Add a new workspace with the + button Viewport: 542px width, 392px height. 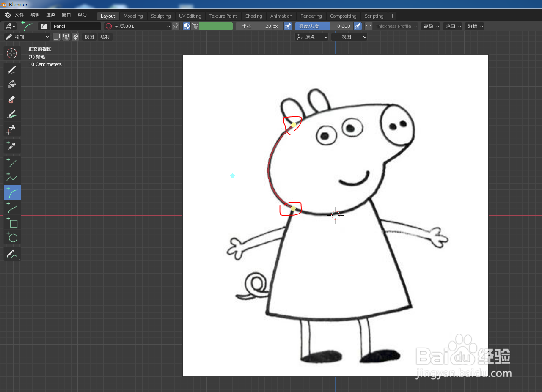[392, 16]
